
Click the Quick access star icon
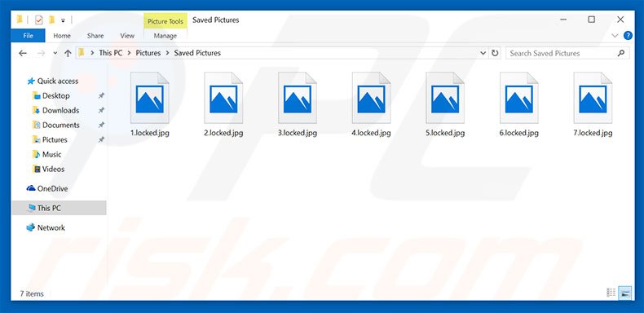(31, 81)
